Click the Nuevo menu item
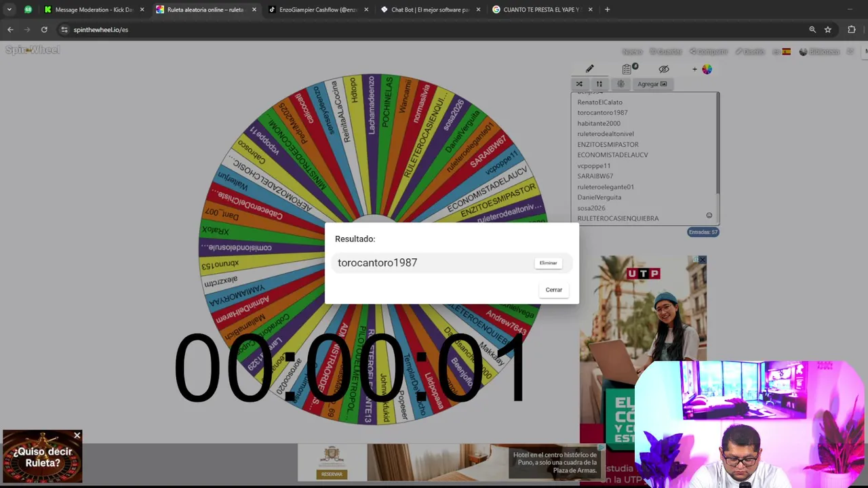The height and width of the screenshot is (488, 868). pos(632,52)
